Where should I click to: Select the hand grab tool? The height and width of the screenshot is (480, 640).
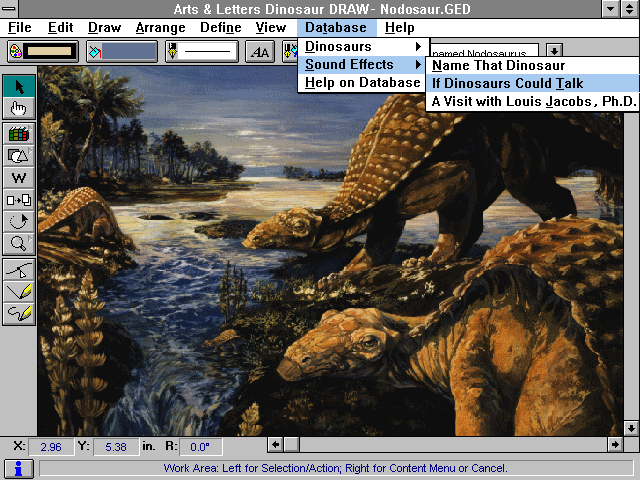19,108
